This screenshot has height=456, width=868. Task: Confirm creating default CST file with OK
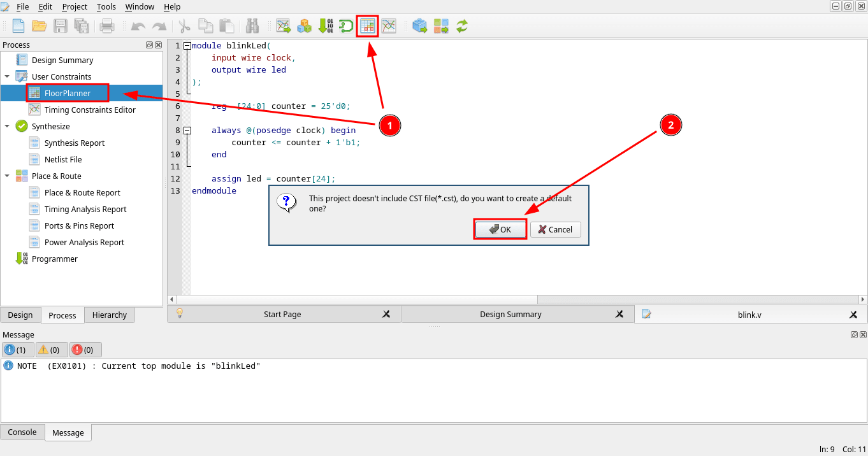[500, 229]
